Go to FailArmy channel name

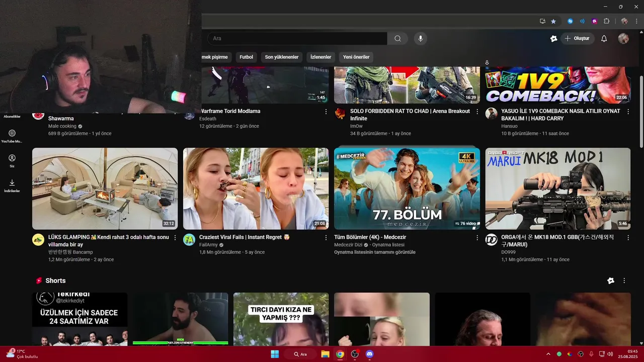[x=209, y=245]
